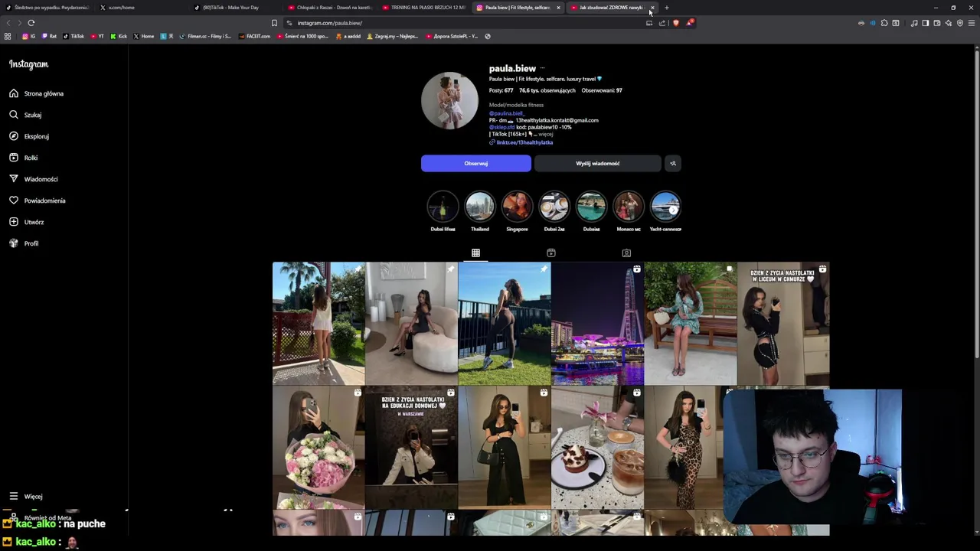Open TikTok bookmark in bookmarks bar
Viewport: 980px width, 551px height.
(x=73, y=36)
